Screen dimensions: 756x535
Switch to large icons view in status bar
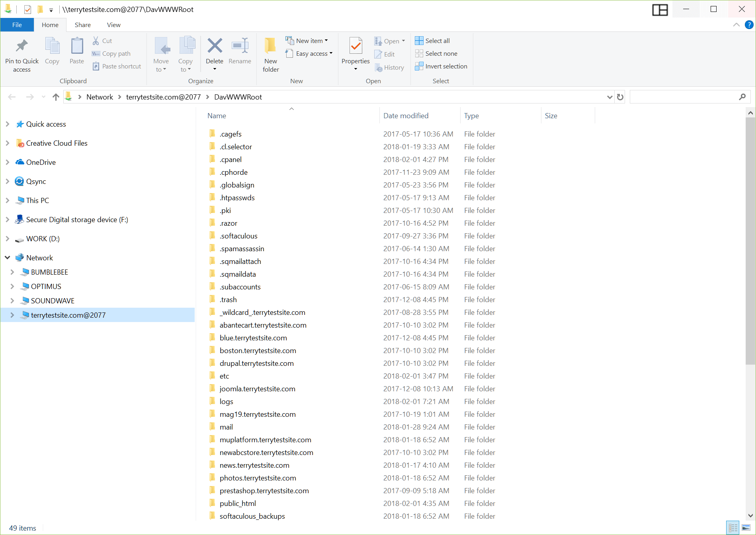tap(746, 528)
